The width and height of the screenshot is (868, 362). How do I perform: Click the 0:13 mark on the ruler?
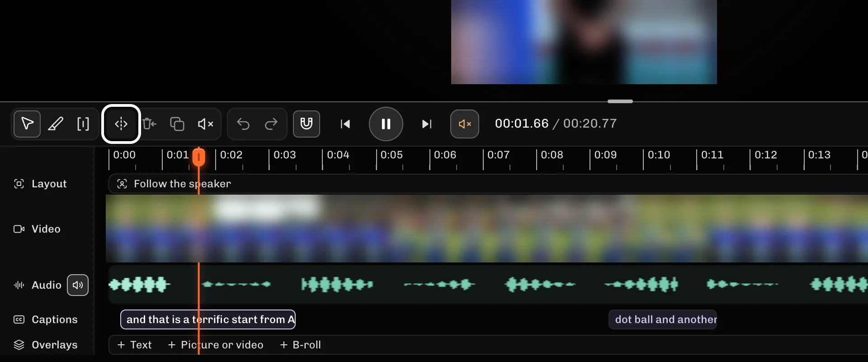[819, 155]
